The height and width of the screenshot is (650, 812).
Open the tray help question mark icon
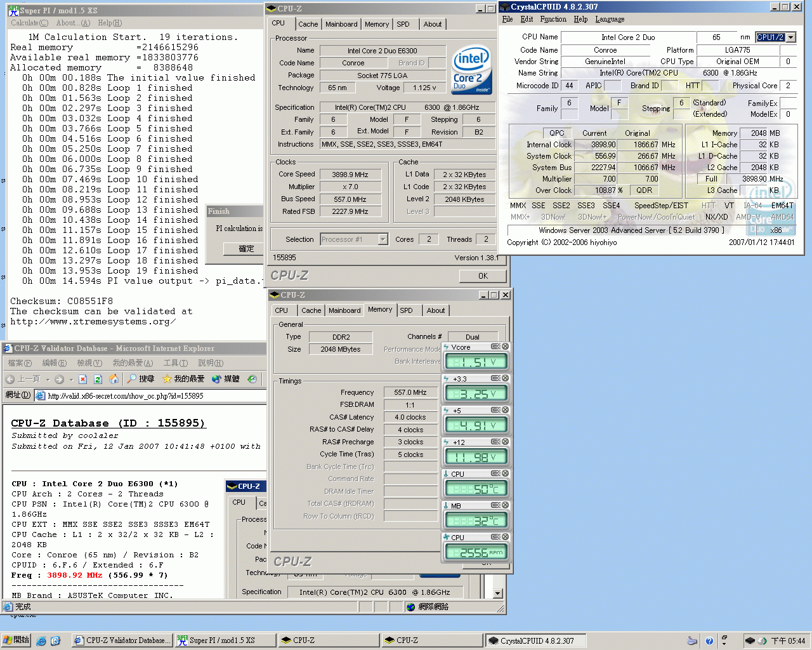[x=709, y=641]
